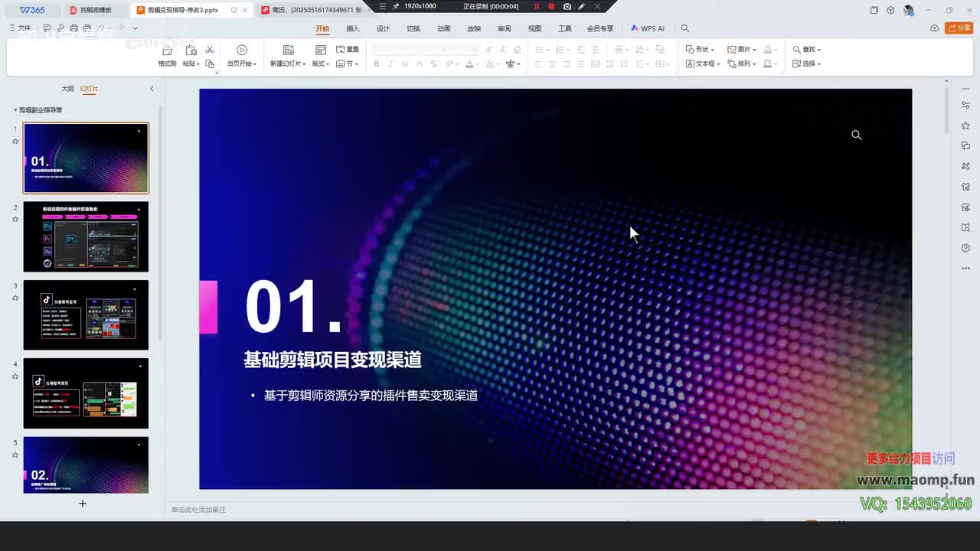Screen dimensions: 980x551
Task: Open the Insert (插入) ribbon tab
Action: (x=353, y=28)
